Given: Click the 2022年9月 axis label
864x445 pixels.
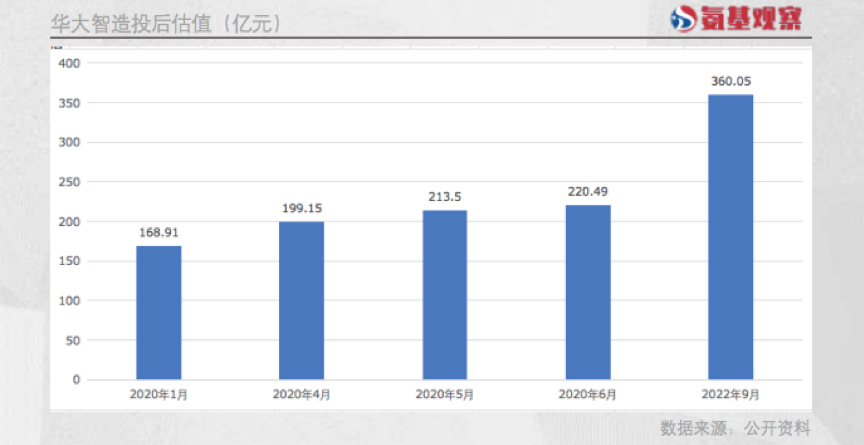Looking at the screenshot, I should tap(730, 394).
